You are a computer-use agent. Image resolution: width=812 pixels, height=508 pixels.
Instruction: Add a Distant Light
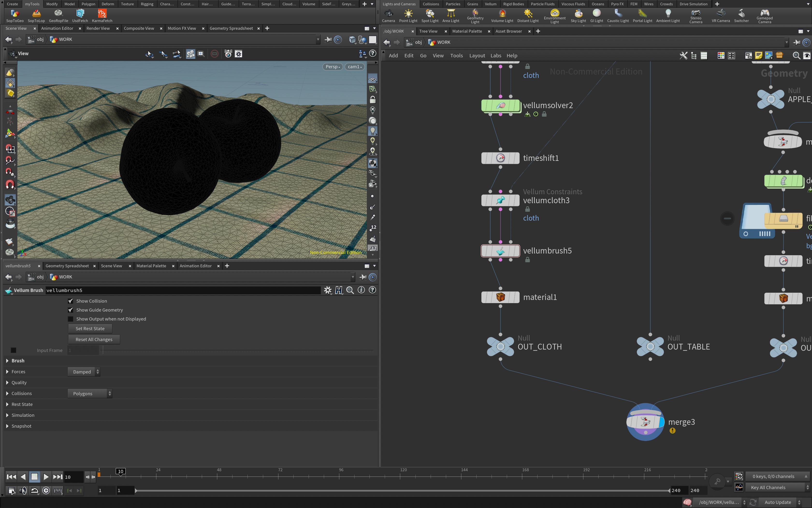pos(528,16)
